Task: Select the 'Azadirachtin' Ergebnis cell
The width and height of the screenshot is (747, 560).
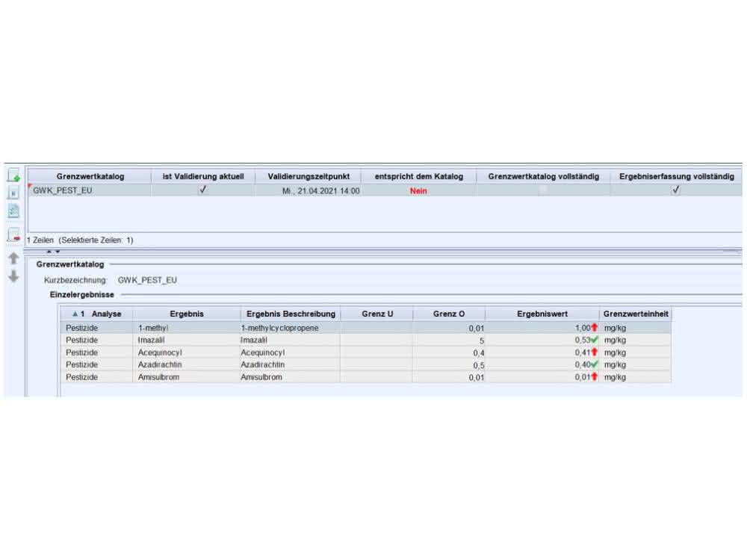Action: [x=187, y=365]
